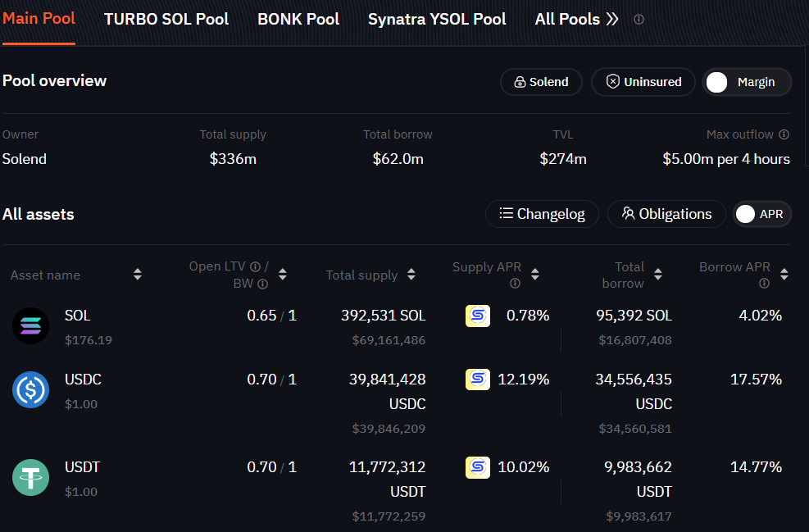Sort by Open LTV / BW column

point(282,274)
